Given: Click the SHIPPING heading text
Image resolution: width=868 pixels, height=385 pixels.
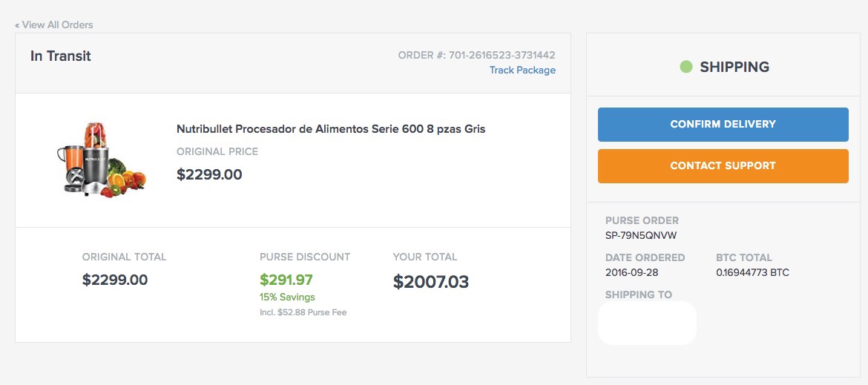Looking at the screenshot, I should (x=734, y=67).
